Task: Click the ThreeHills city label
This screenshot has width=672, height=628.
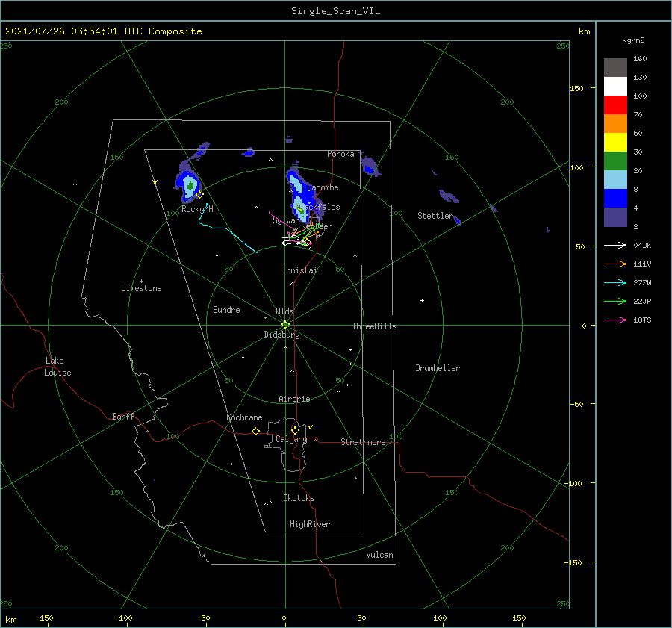Action: 374,326
